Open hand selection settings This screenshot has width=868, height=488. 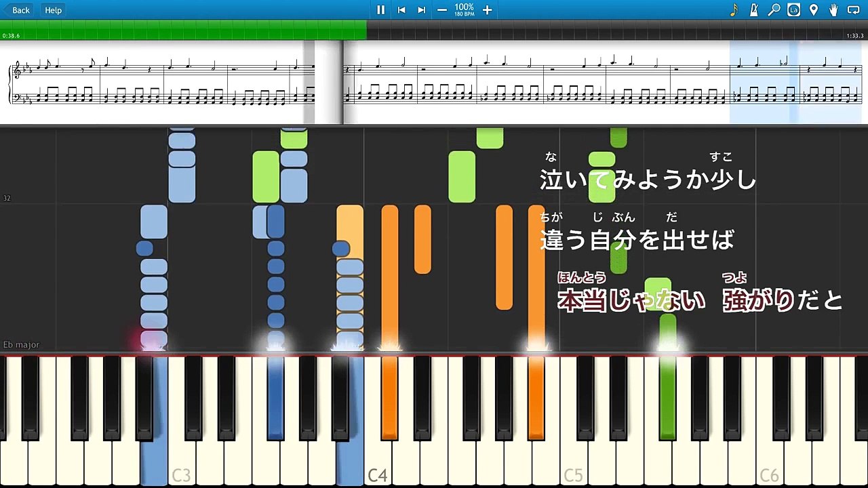click(x=833, y=10)
